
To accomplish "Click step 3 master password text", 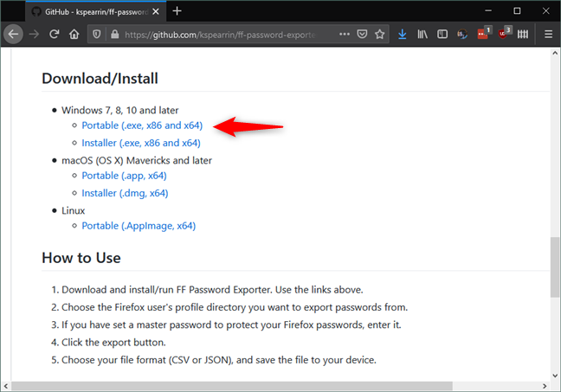I will [x=231, y=325].
